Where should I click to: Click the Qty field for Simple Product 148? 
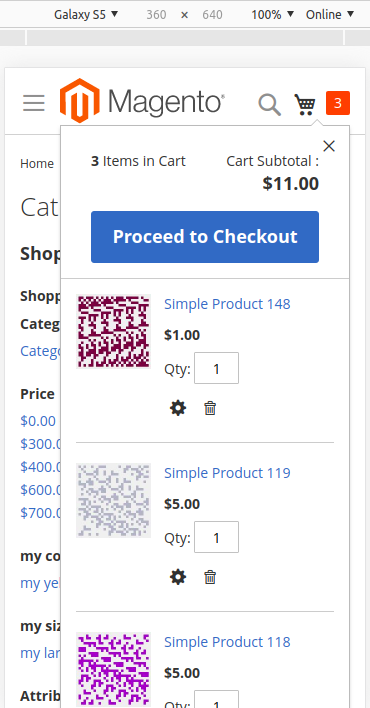pyautogui.click(x=216, y=368)
